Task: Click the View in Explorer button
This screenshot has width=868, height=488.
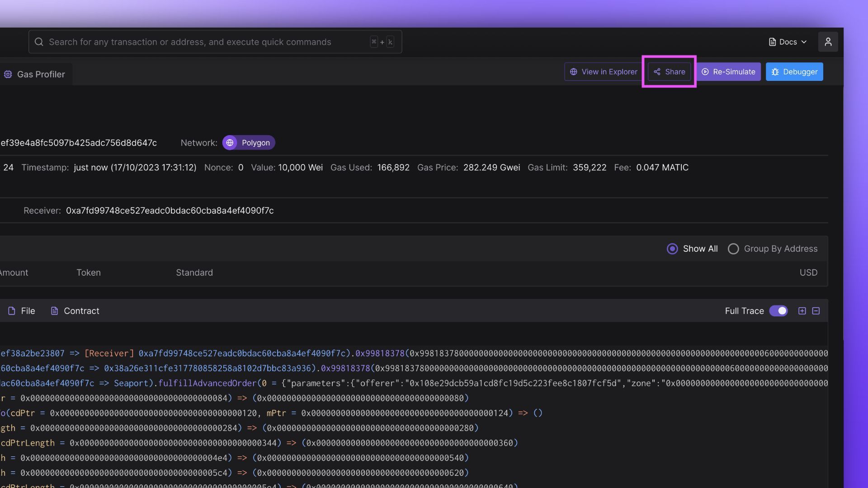Action: (604, 72)
